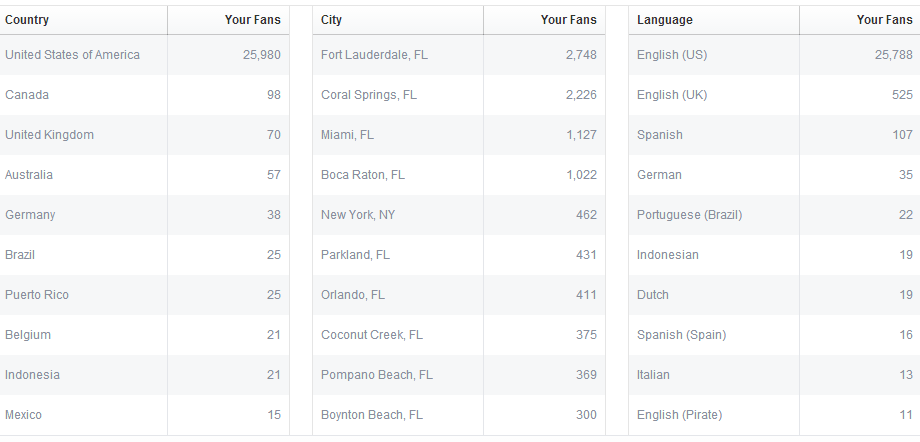Viewport: 920px width, 442px height.
Task: Click Portuguese (Brazil) in language table
Action: coord(689,215)
